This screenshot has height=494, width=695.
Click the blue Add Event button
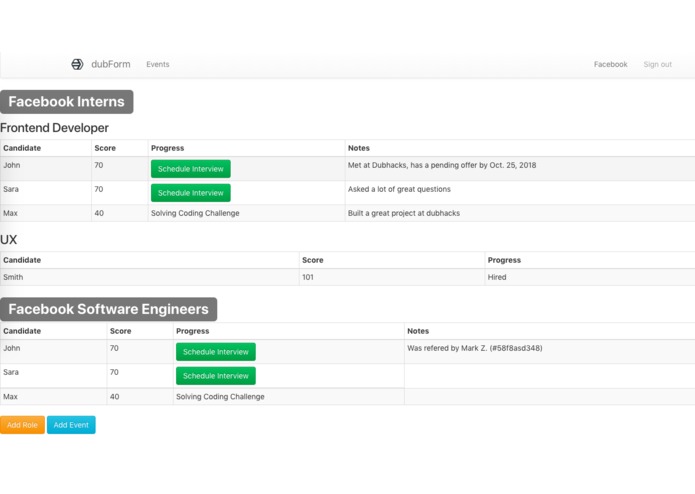pos(71,425)
